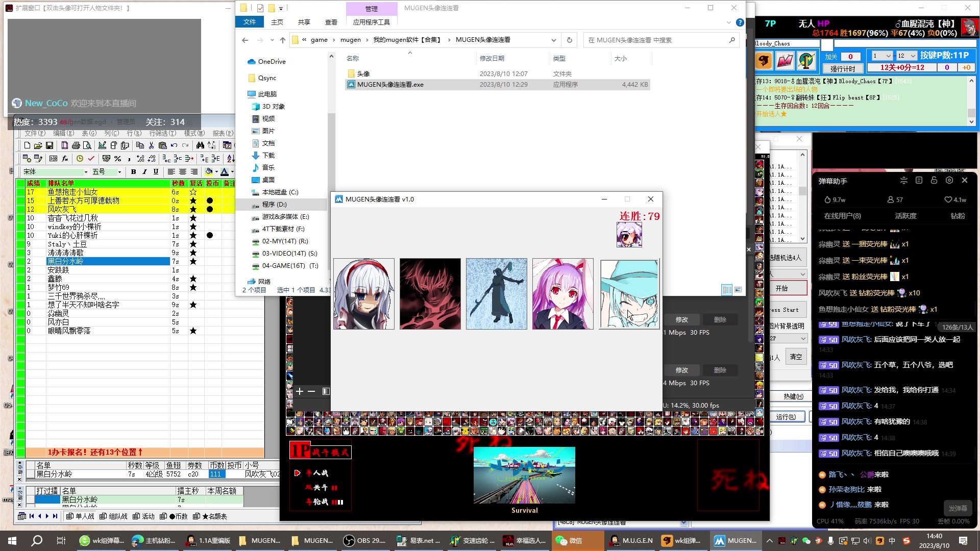This screenshot has height=551, width=980.
Task: Toggle Bold formatting in spreadsheet
Action: (x=134, y=172)
